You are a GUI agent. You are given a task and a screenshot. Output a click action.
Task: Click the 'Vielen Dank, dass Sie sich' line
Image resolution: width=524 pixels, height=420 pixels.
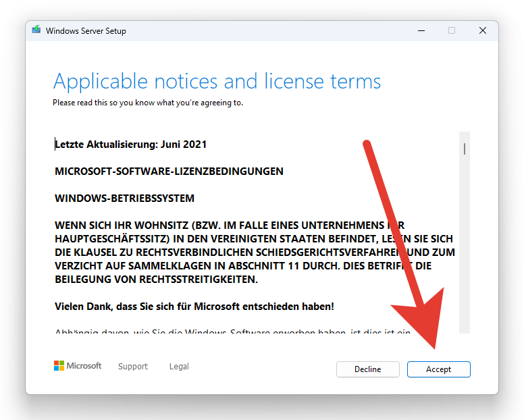pos(194,307)
